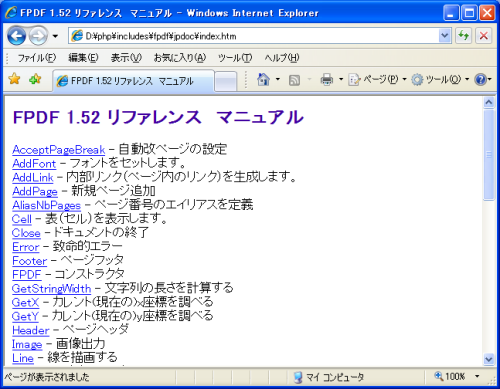Open the ファイル(F) menu
This screenshot has height=389, width=500.
[37, 58]
